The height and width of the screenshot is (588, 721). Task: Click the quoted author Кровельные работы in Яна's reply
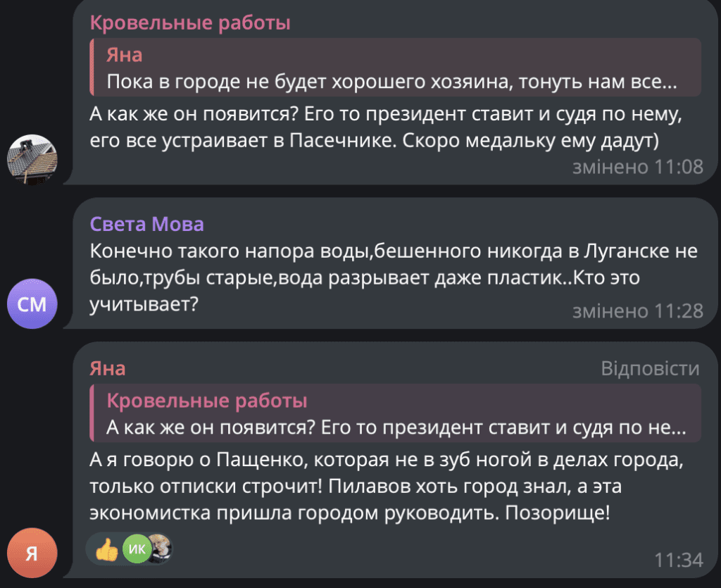[207, 401]
